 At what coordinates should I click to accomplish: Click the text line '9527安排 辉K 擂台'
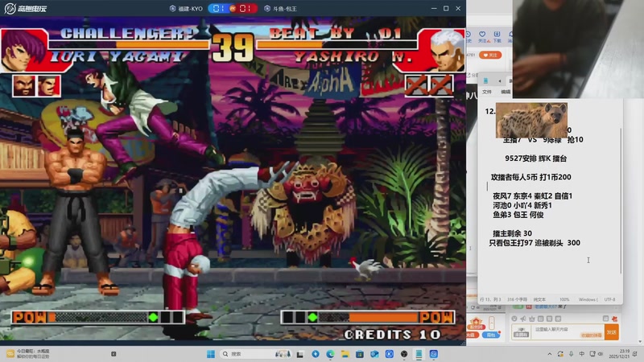pyautogui.click(x=535, y=158)
